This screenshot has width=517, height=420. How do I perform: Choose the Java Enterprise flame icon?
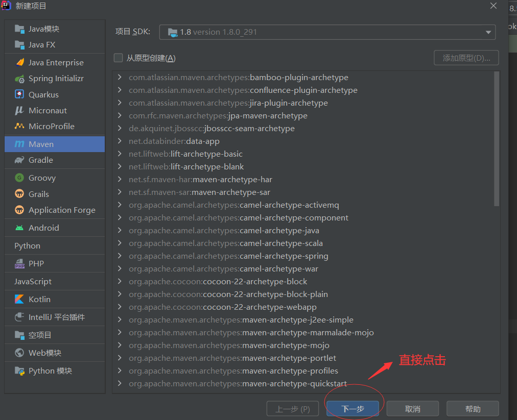(x=20, y=62)
